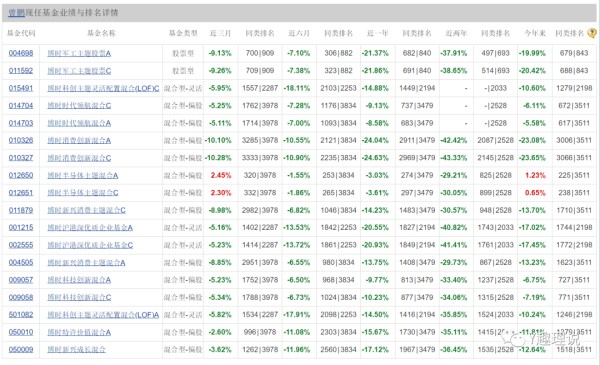Screen dimensions: 600x365
Task: Open fund code 004698 link
Action: [21, 53]
